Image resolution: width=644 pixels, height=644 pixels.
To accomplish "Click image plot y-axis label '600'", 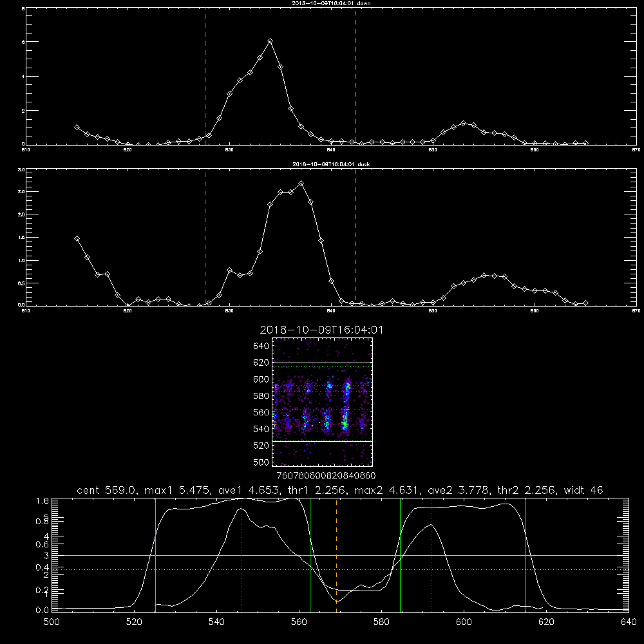I will 261,379.
